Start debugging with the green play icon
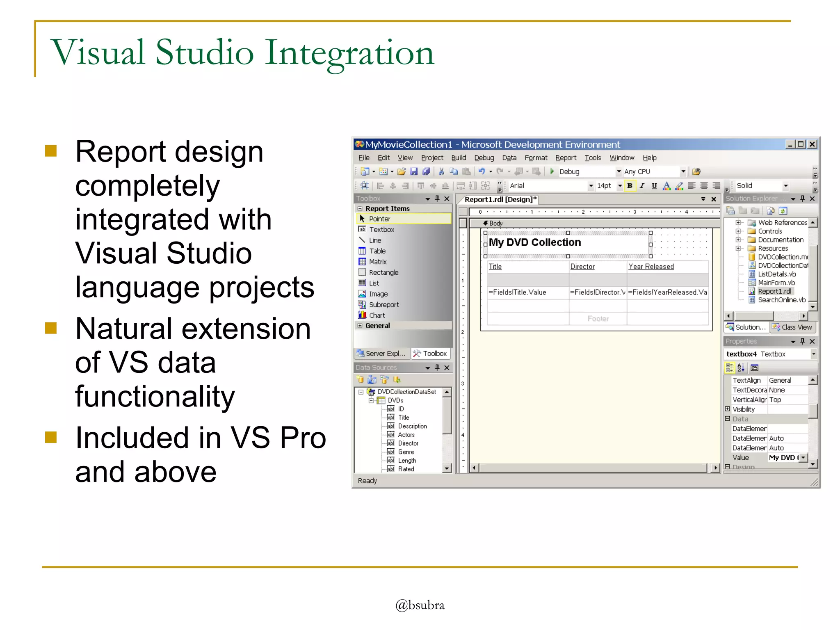 pos(552,171)
